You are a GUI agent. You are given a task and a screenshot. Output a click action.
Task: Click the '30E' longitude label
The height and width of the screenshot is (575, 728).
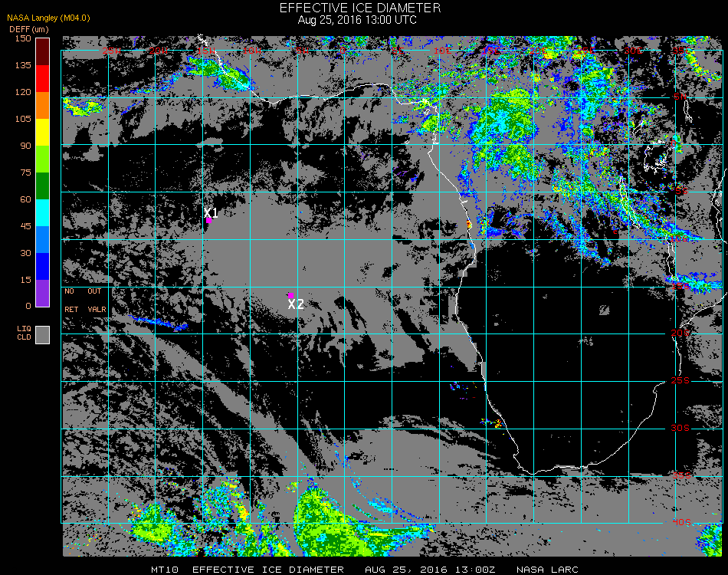click(x=633, y=51)
